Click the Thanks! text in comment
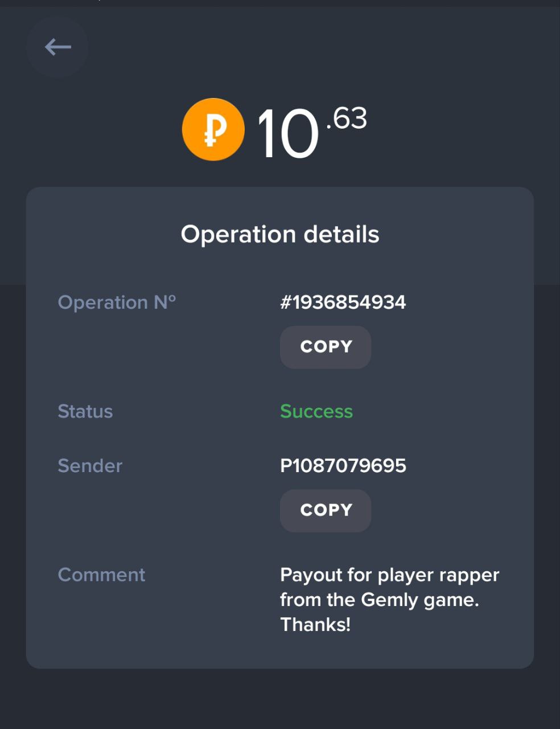This screenshot has width=560, height=729. tap(315, 625)
